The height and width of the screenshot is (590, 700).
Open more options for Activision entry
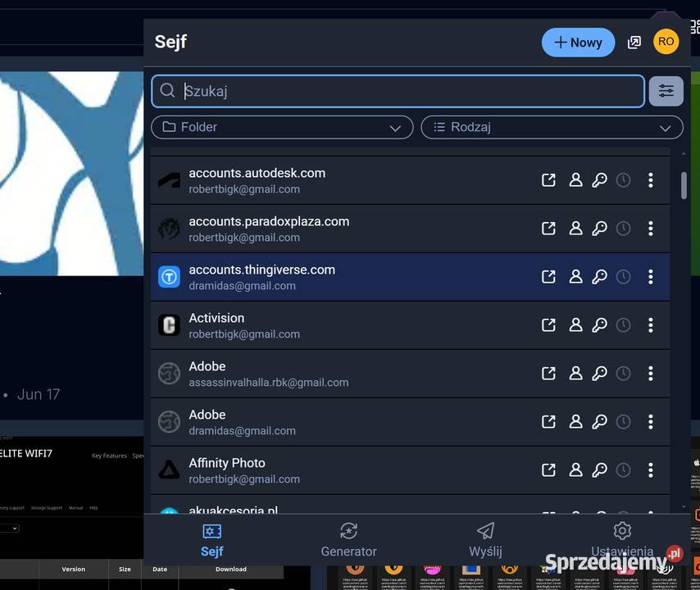click(651, 324)
